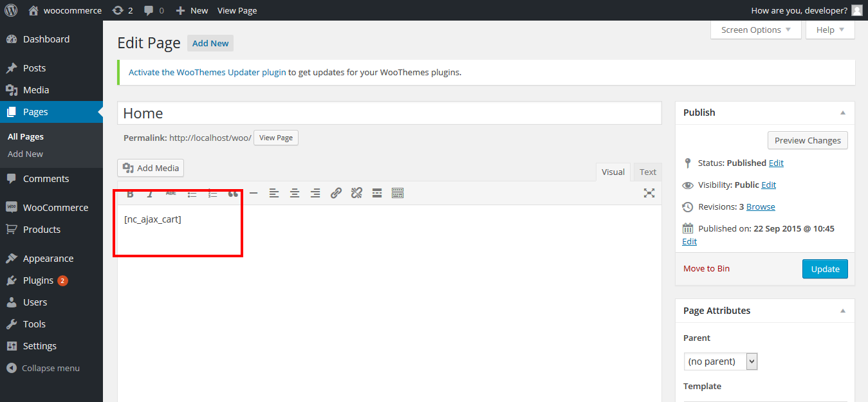
Task: Click Add New under Pages submenu
Action: coord(25,154)
